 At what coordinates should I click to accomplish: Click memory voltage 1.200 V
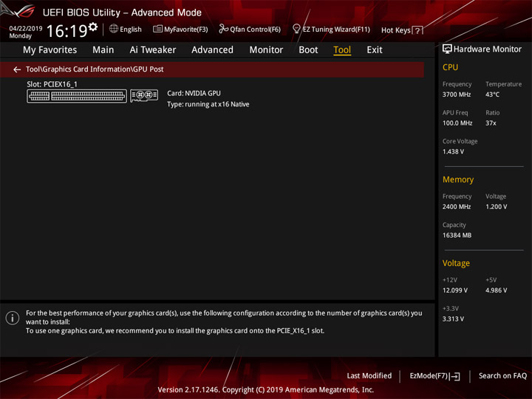(x=496, y=207)
